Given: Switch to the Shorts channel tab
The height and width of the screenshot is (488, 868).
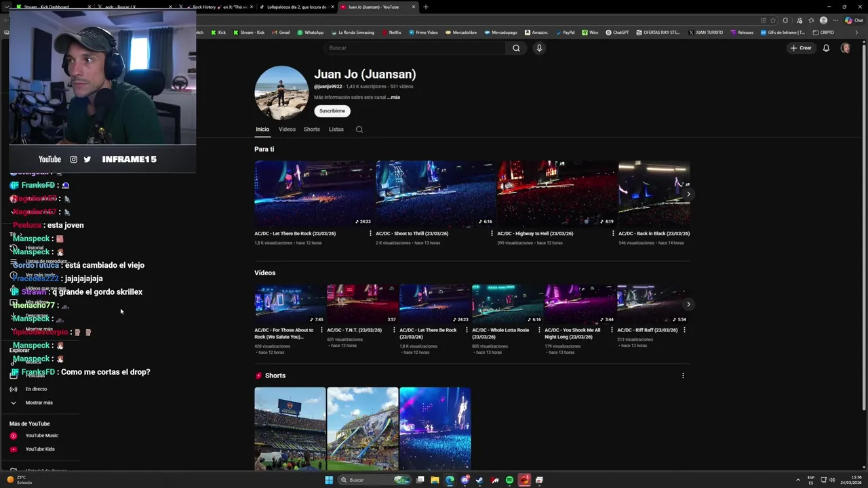Looking at the screenshot, I should coord(312,129).
